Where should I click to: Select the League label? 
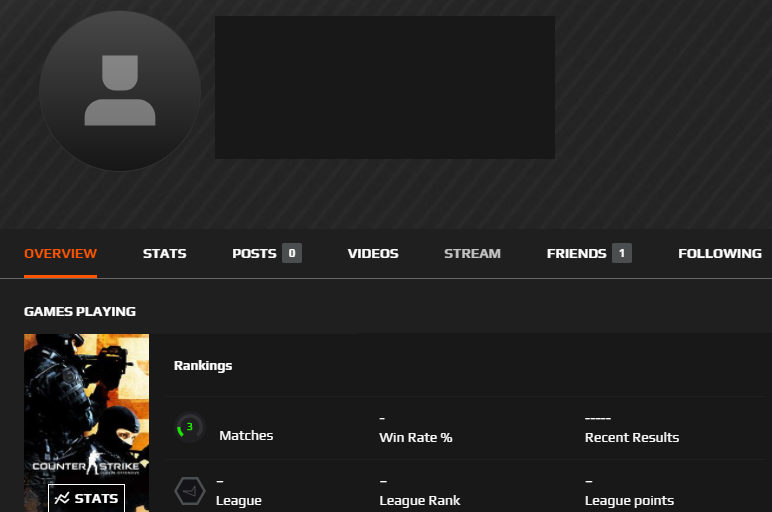click(x=239, y=501)
